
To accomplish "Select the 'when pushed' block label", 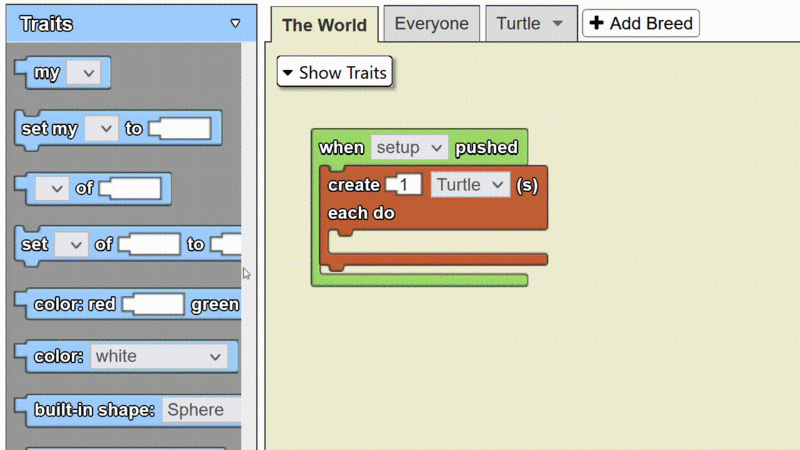I will [342, 148].
